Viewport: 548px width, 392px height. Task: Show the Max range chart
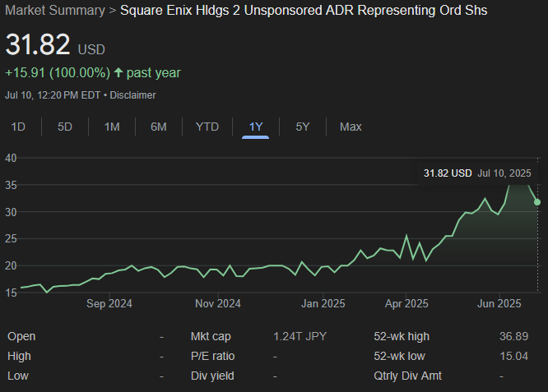click(351, 127)
